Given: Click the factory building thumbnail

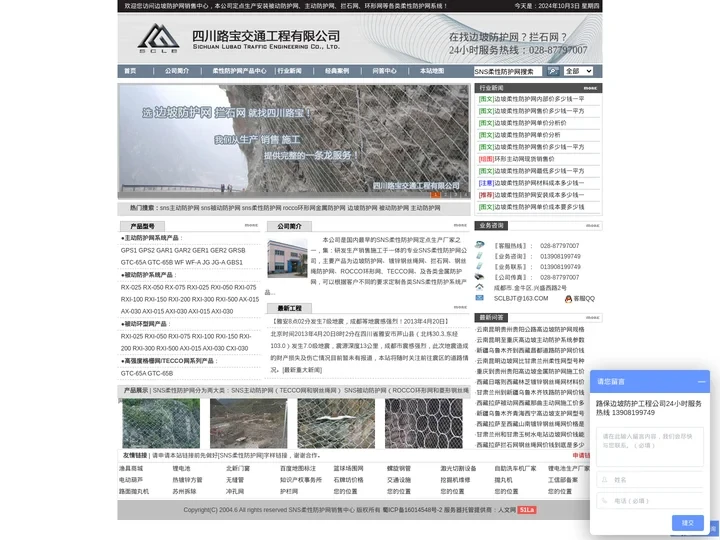Looking at the screenshot, I should coord(287,258).
